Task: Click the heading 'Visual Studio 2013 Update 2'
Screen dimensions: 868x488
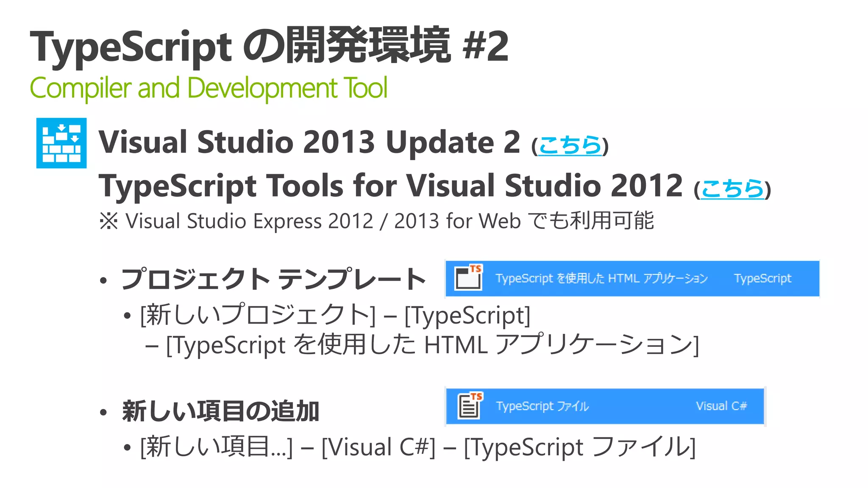Action: pos(309,142)
